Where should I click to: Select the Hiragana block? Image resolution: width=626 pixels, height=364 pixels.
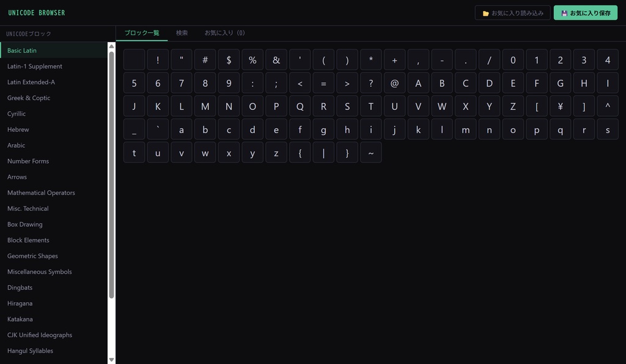[54, 304]
